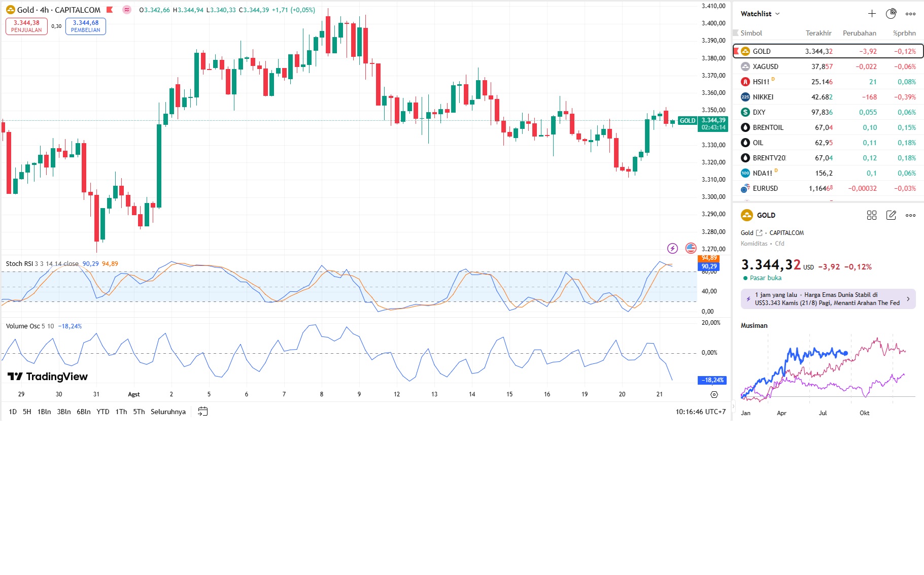The width and height of the screenshot is (924, 575).
Task: Click the PENJUALAN sell price button
Action: [x=26, y=26]
